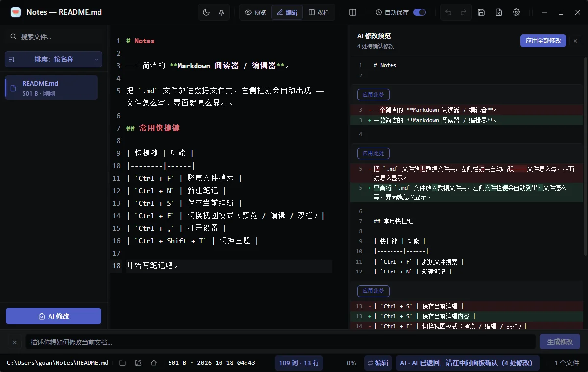This screenshot has width=588, height=372.
Task: Save the file with the floppy icon
Action: [x=481, y=12]
